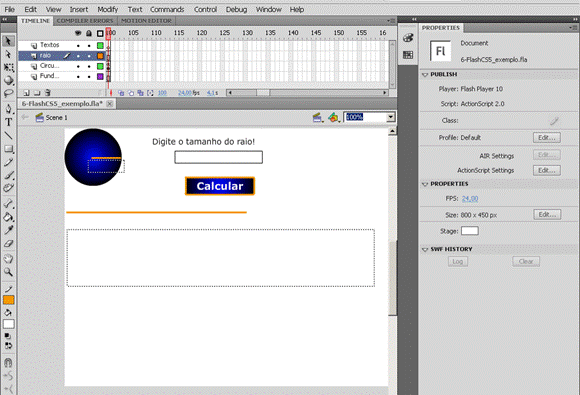The image size is (580, 395).
Task: Click the raio input text field
Action: 219,157
